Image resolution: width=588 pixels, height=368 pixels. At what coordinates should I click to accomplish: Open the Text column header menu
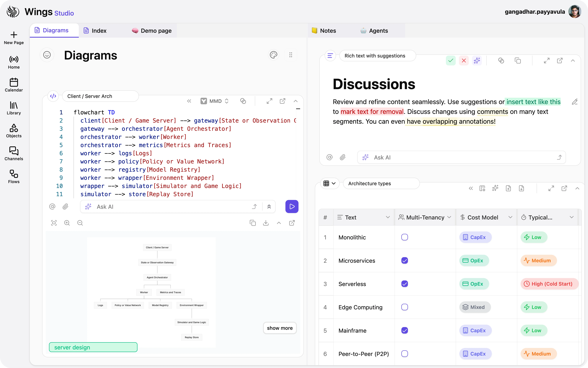(388, 217)
